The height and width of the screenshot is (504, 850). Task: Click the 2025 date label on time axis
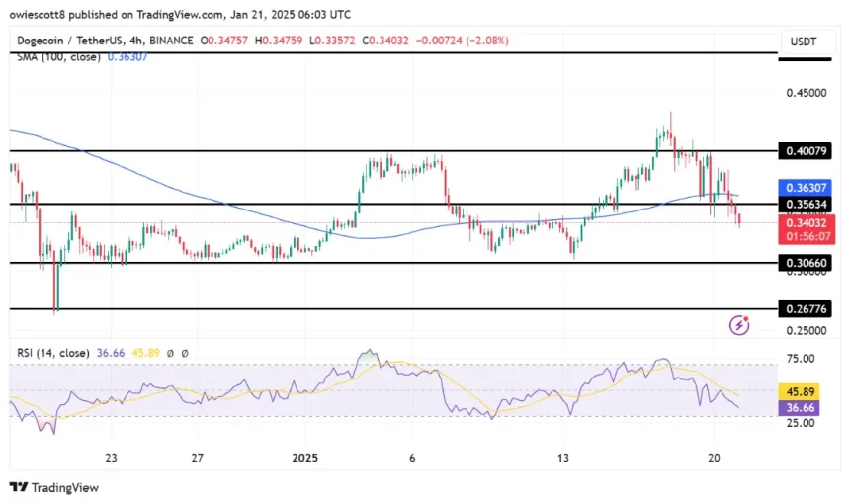[305, 458]
